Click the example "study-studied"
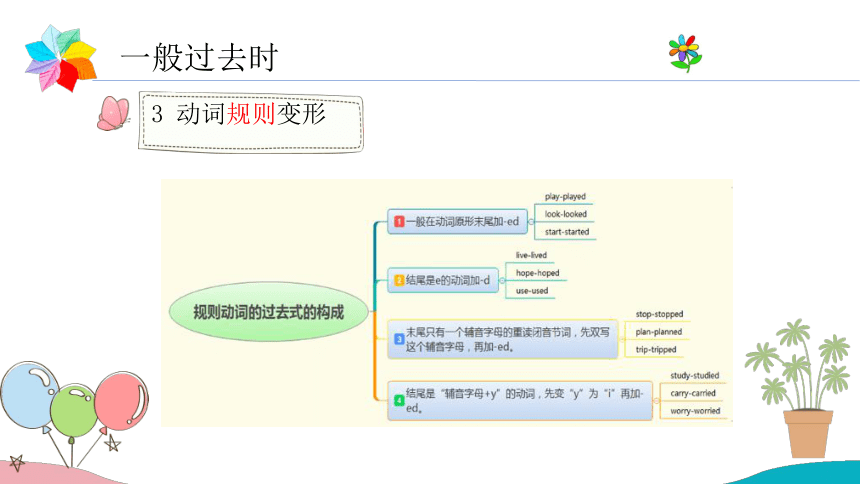 coord(694,375)
